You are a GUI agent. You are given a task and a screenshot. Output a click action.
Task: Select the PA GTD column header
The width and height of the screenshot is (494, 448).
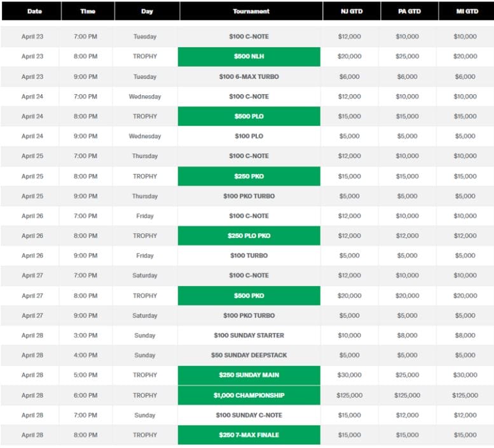click(x=408, y=11)
